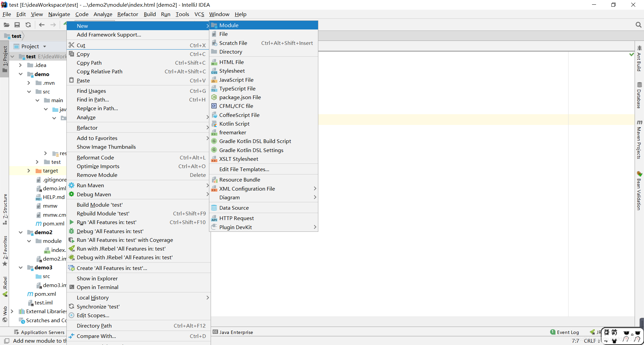
Task: Open the VCS menu
Action: pyautogui.click(x=199, y=14)
